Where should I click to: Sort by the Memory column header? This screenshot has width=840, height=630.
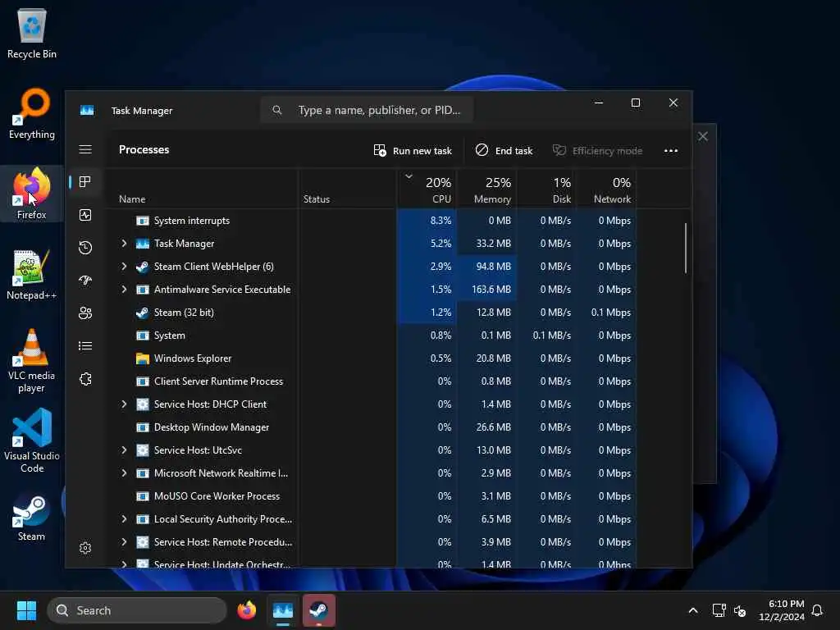coord(487,190)
